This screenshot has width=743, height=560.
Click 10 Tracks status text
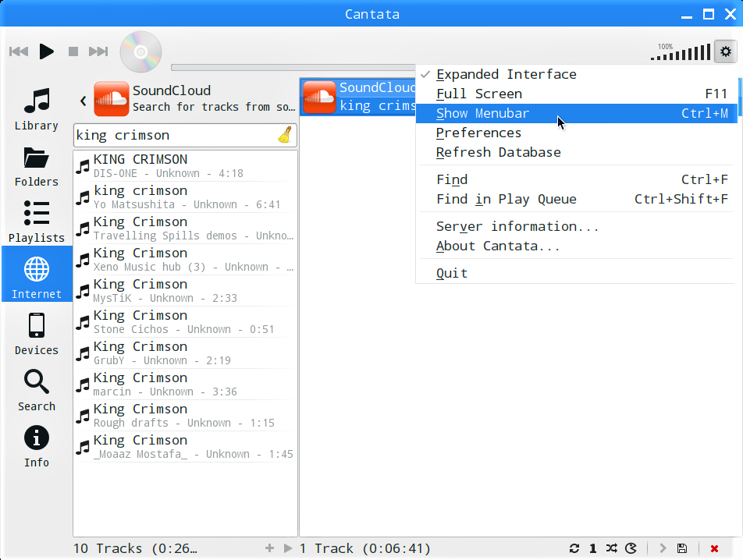[x=135, y=548]
